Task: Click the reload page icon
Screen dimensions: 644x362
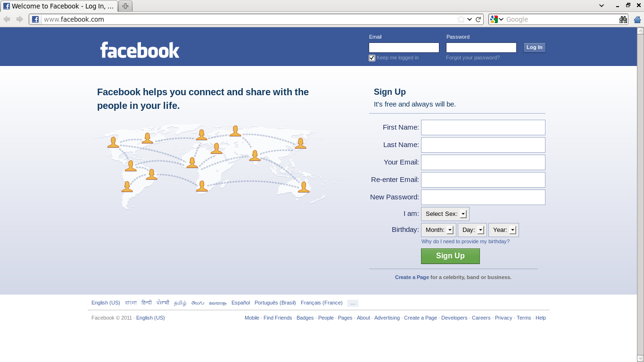Action: point(479,19)
